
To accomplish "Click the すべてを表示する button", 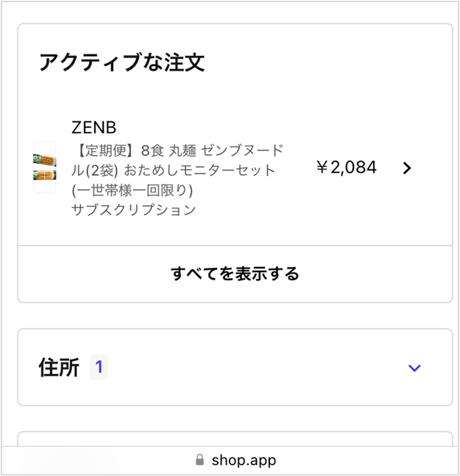I will (x=235, y=274).
